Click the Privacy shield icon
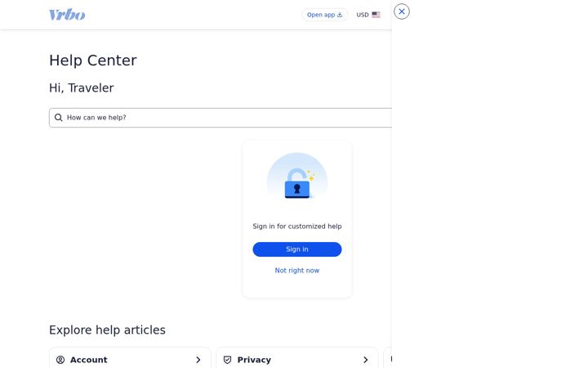The image size is (588, 368). coord(227,360)
